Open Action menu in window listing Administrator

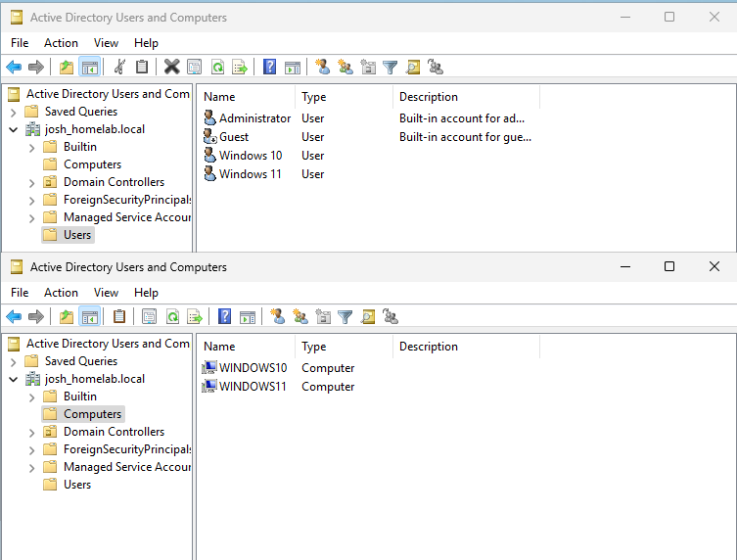point(61,43)
